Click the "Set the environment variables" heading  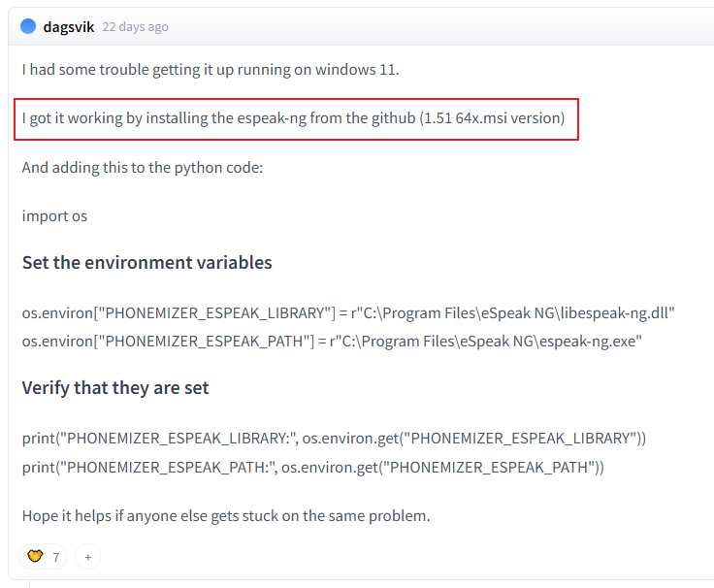(146, 263)
